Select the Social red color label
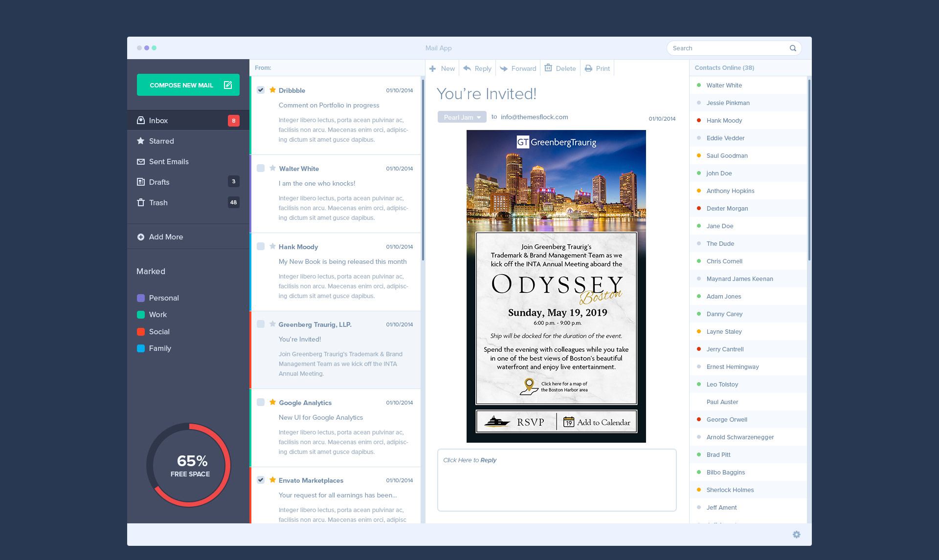The width and height of the screenshot is (939, 560). 141,331
